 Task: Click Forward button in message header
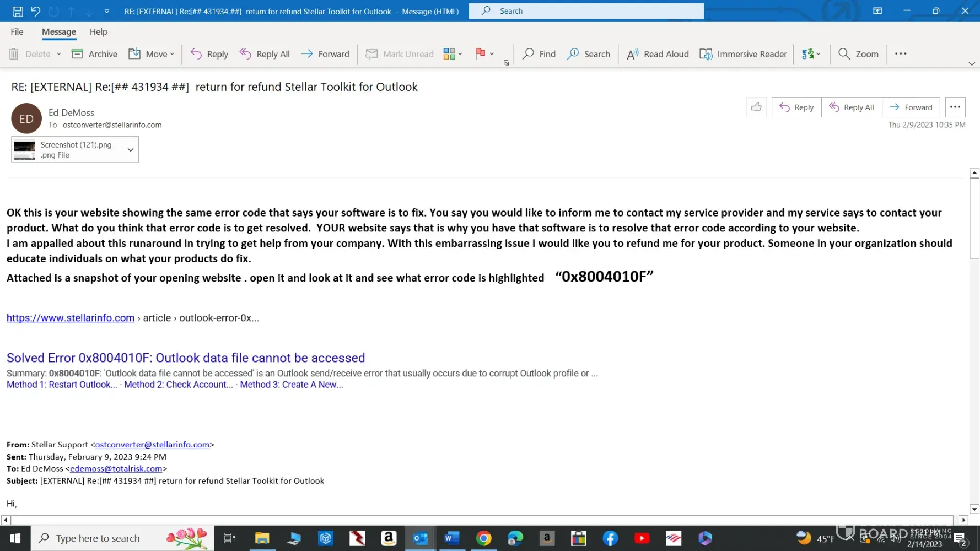point(911,107)
